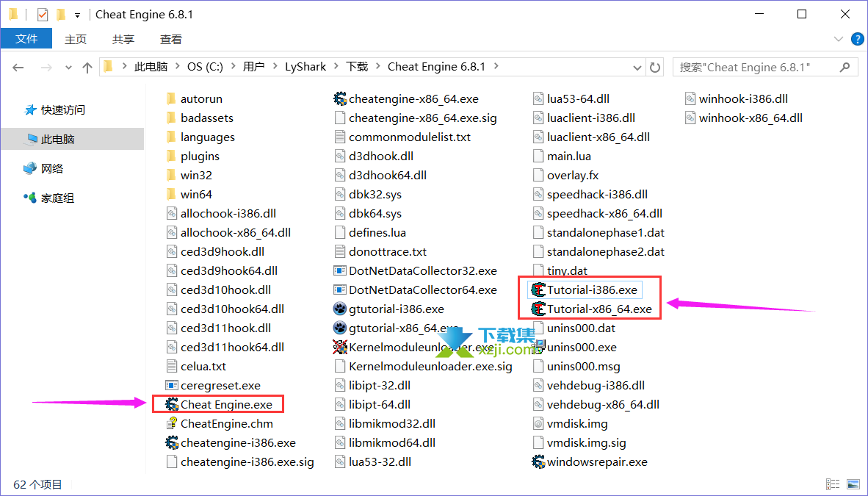
Task: Click the properties checkmark quick access icon
Action: click(x=43, y=15)
